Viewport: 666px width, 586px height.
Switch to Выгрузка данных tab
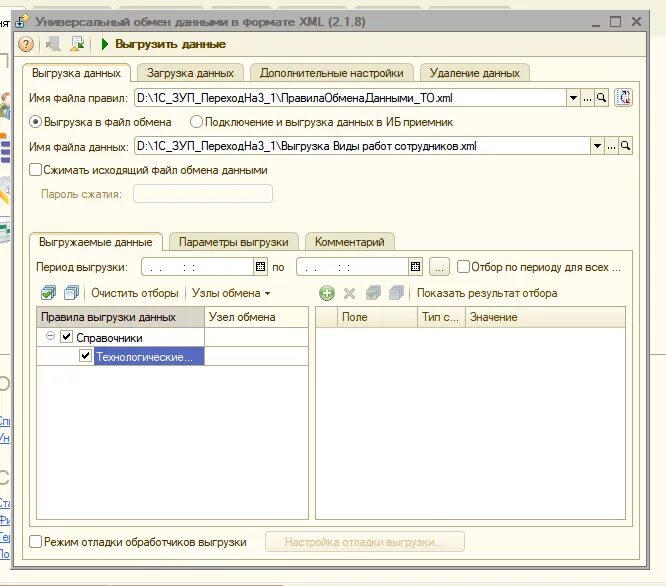point(76,73)
